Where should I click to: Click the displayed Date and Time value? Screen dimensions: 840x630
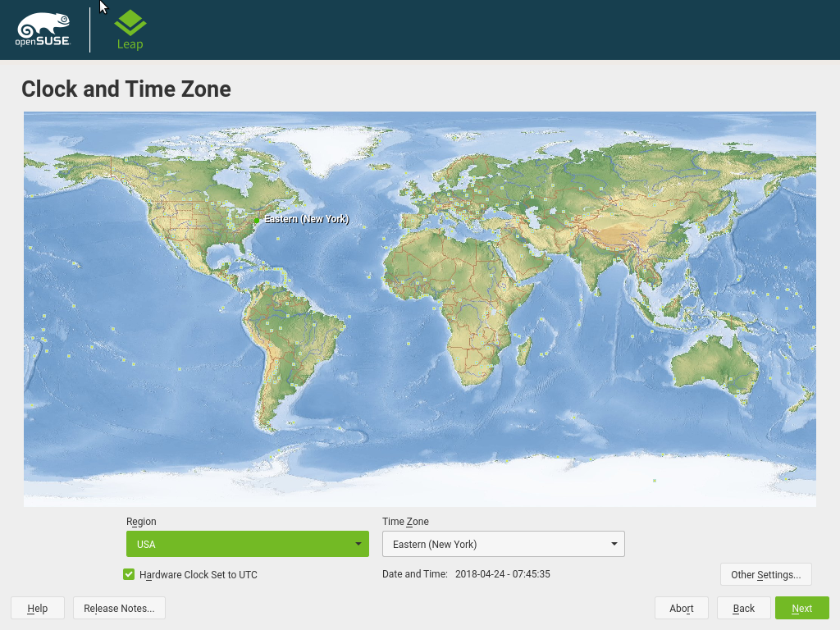(x=502, y=574)
